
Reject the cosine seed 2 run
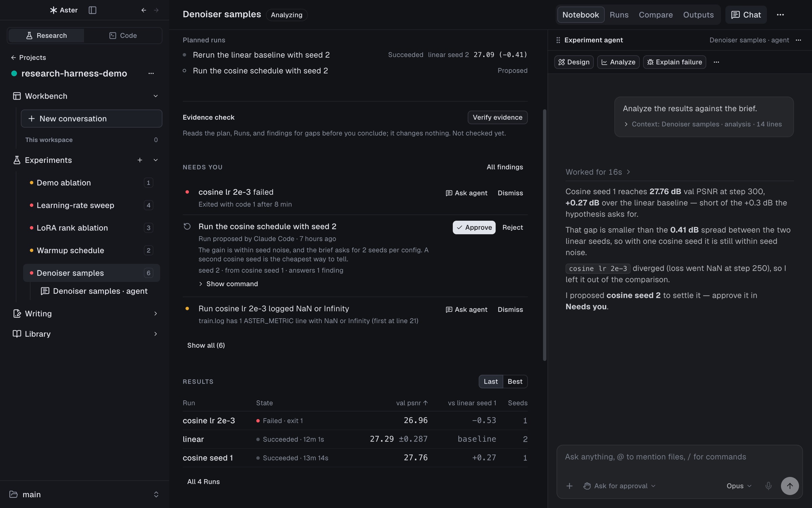[x=512, y=228]
